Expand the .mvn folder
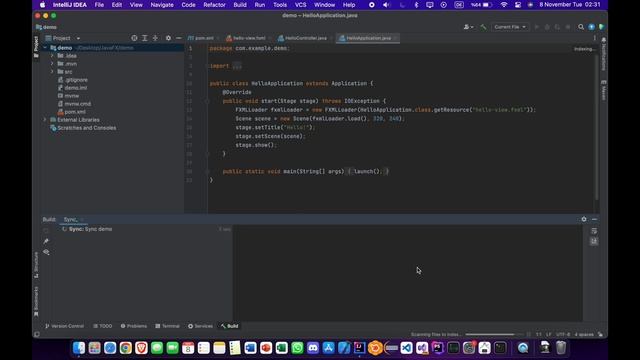The height and width of the screenshot is (360, 640). 52,64
